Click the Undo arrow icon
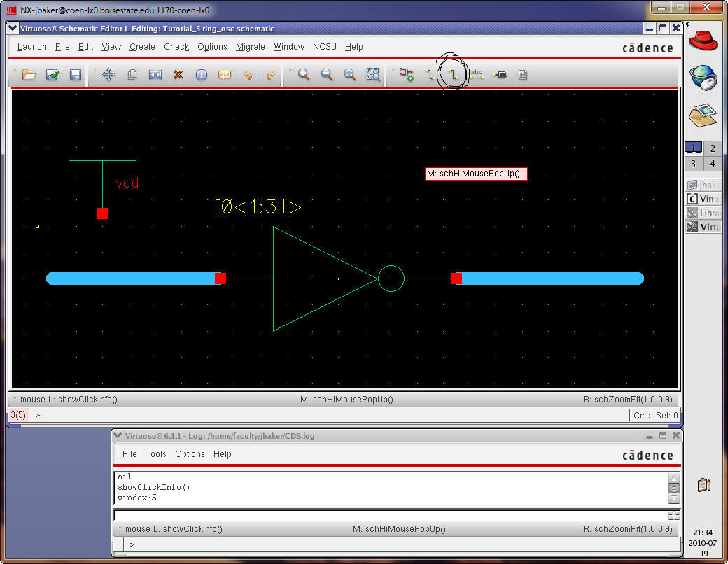 click(247, 75)
